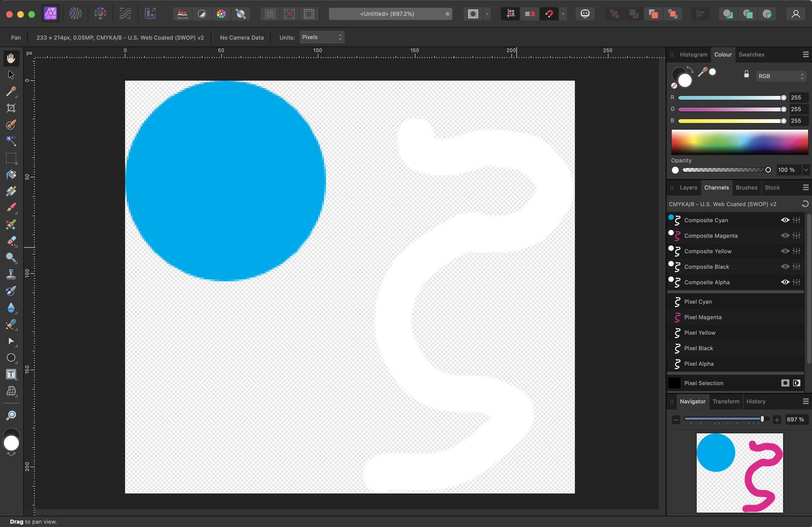Adjust the Opacity slider
Viewport: 812px width, 527px height.
726,170
